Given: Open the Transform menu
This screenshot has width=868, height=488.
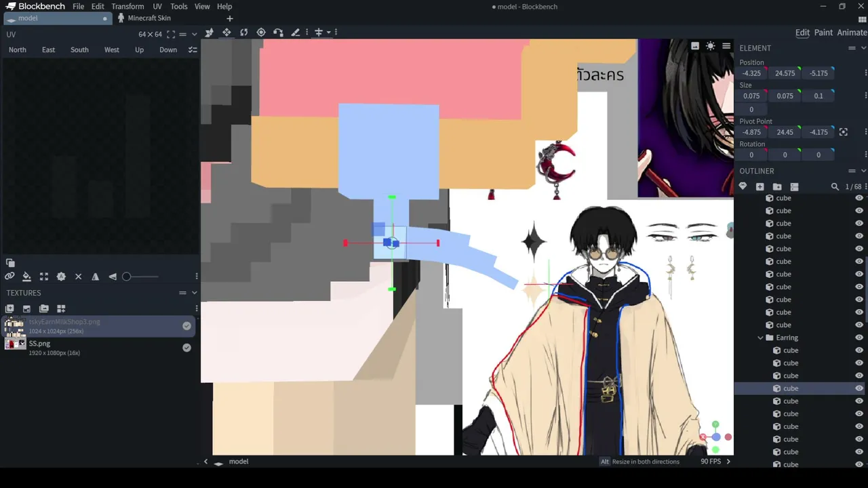Looking at the screenshot, I should [127, 7].
